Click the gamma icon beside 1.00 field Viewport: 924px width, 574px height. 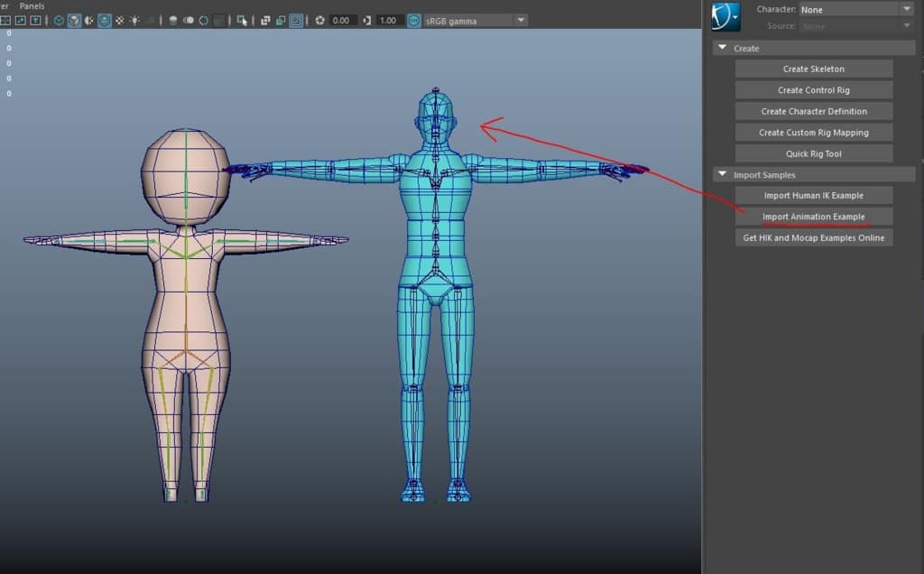click(365, 20)
